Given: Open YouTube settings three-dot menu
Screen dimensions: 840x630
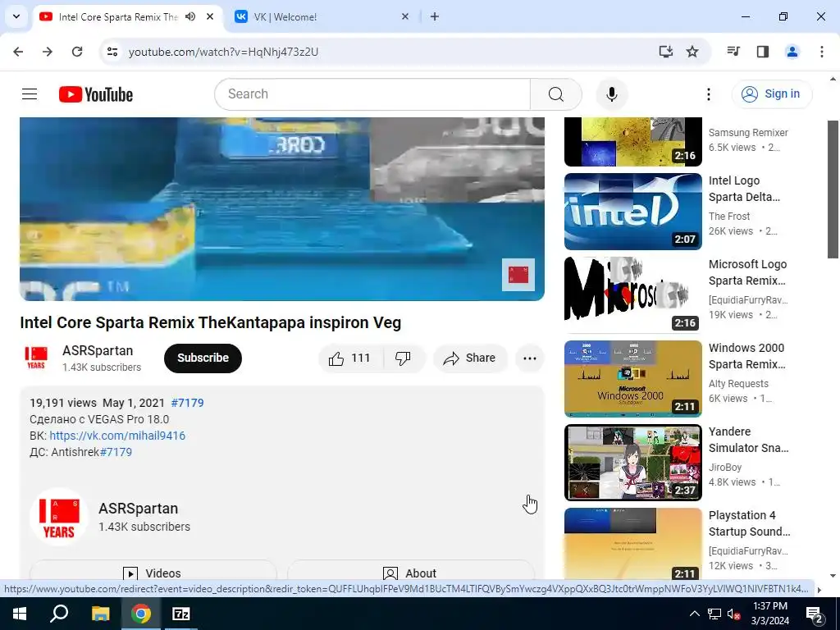Looking at the screenshot, I should coord(708,94).
